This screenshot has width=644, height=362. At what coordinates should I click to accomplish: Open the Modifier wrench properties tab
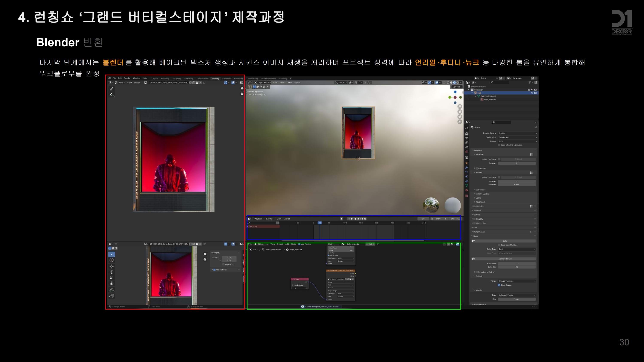[466, 168]
